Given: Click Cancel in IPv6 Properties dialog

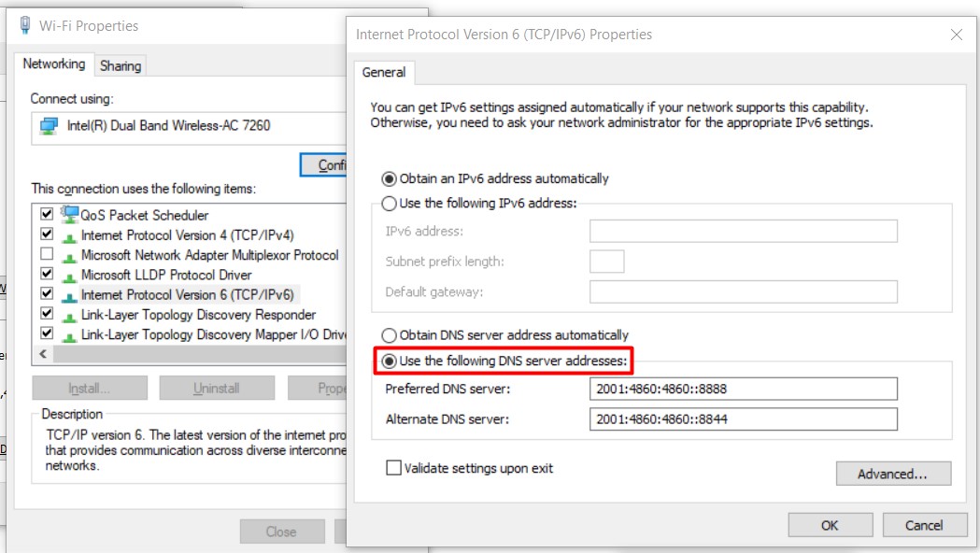Looking at the screenshot, I should point(924,526).
